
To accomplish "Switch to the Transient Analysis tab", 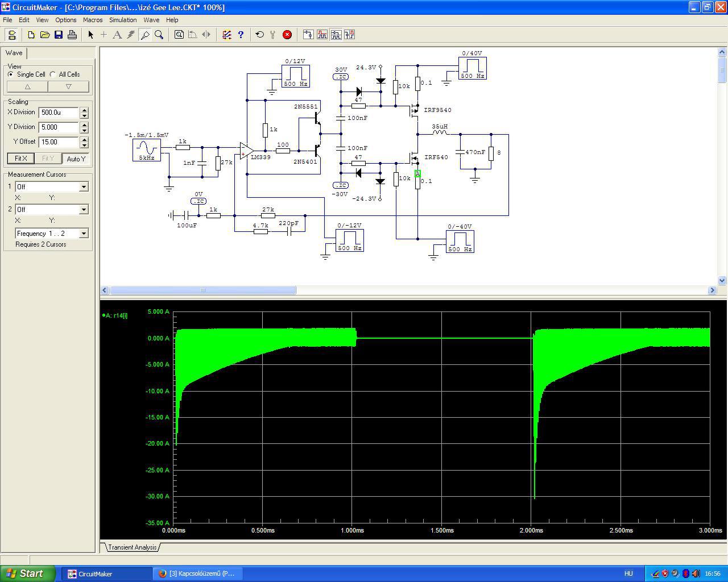I will point(132,547).
